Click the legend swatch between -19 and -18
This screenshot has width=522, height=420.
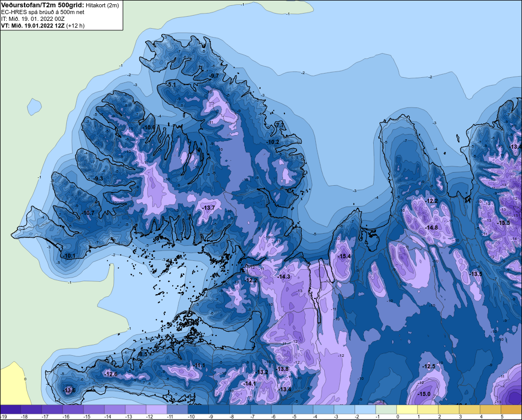click(x=10, y=410)
